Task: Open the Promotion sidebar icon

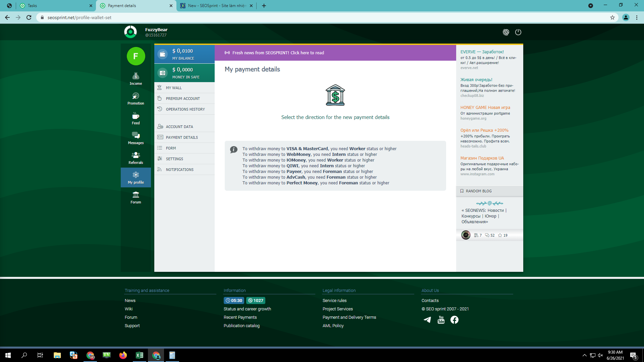Action: click(136, 99)
